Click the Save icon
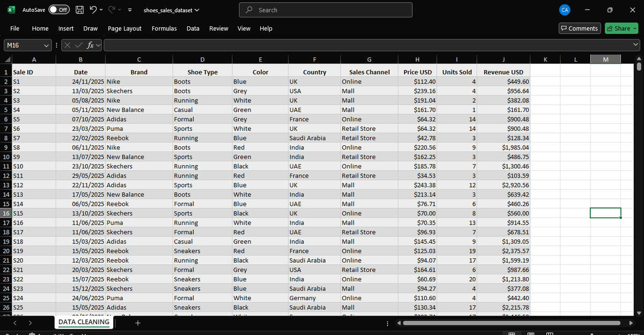 (x=79, y=10)
